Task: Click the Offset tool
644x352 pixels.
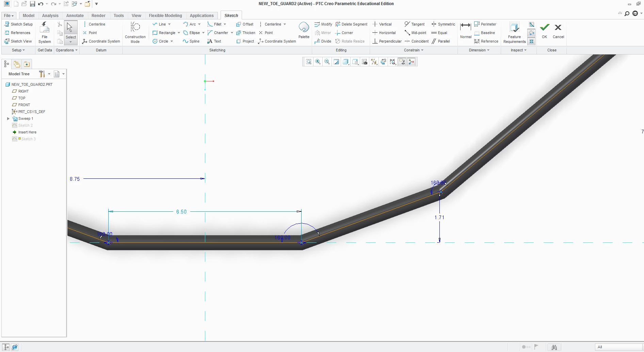Action: pyautogui.click(x=245, y=24)
